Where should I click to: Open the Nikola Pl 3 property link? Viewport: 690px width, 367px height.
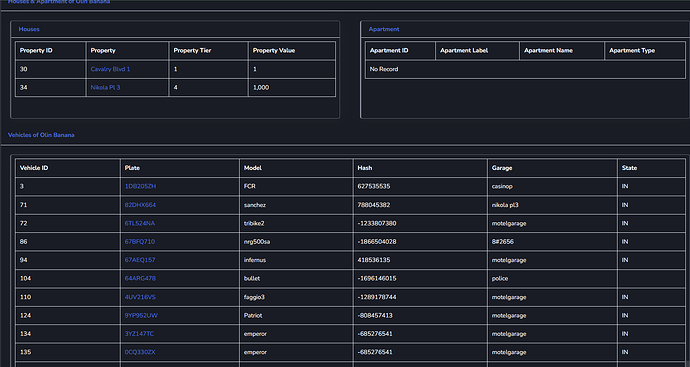(x=105, y=88)
